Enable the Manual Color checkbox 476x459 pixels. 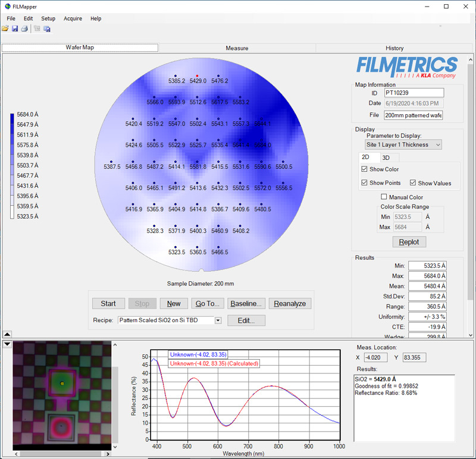click(384, 197)
